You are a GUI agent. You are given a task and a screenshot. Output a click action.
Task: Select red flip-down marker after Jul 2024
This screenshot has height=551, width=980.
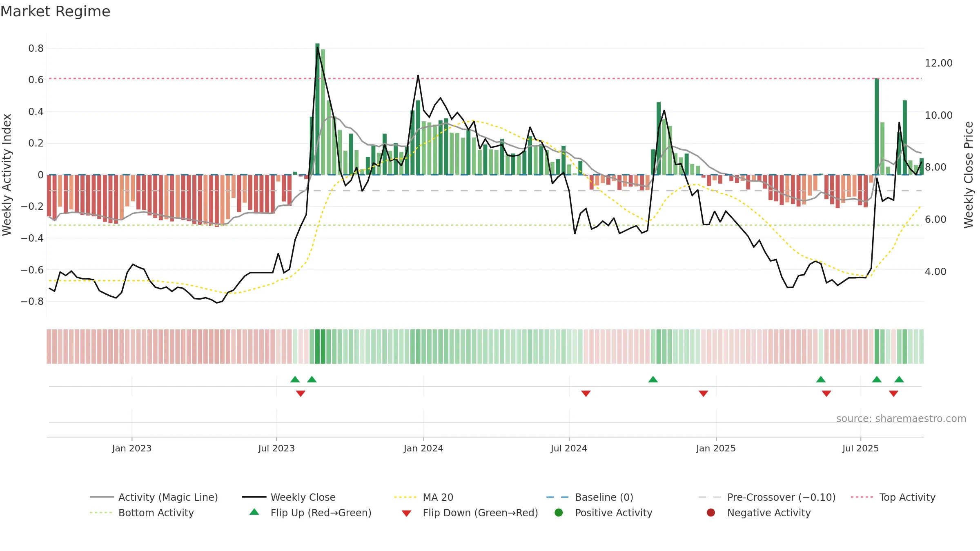586,393
